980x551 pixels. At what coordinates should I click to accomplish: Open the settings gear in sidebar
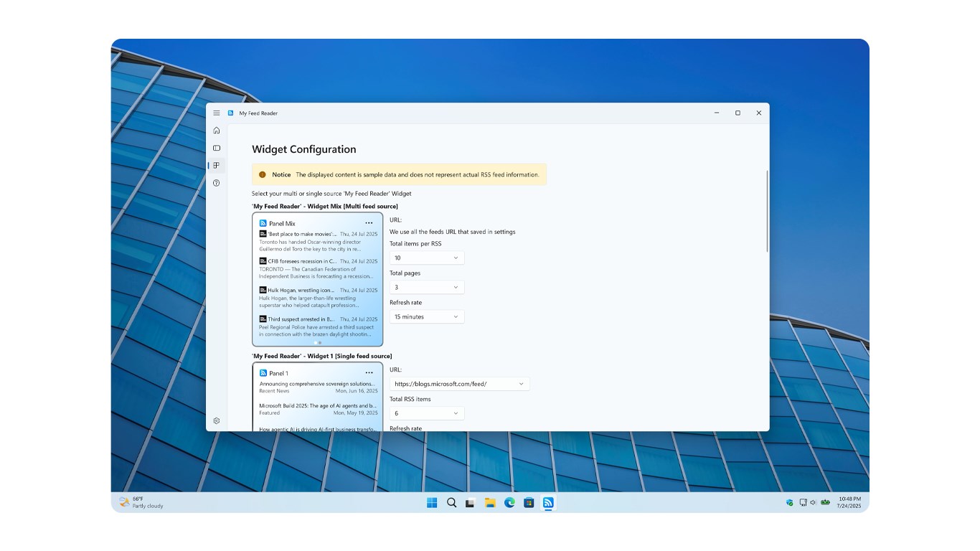tap(216, 420)
